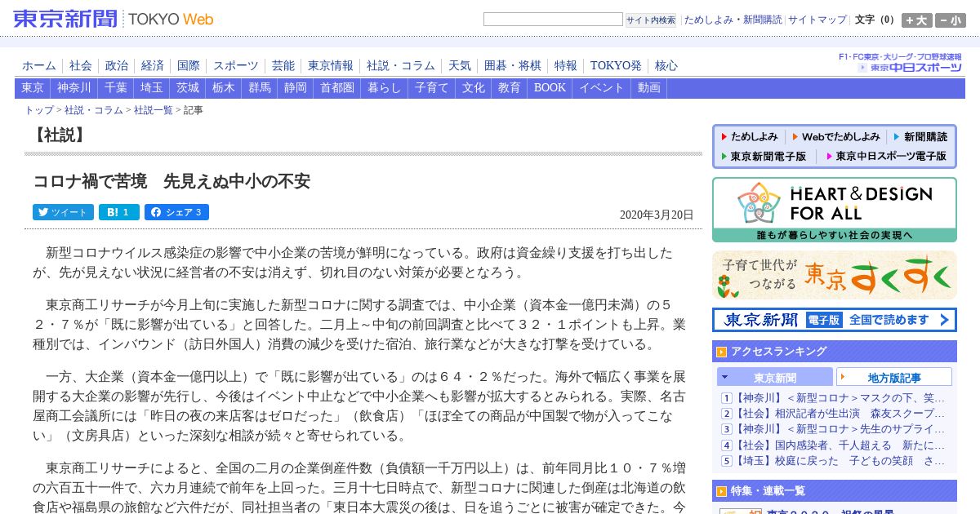Click トップ in the breadcrumb
Screen dimensions: 980x514
point(39,110)
